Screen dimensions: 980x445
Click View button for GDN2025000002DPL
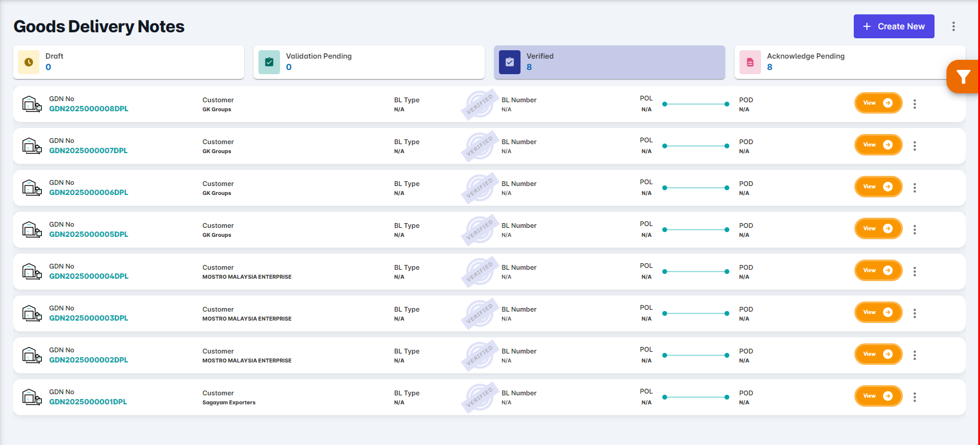coord(878,354)
